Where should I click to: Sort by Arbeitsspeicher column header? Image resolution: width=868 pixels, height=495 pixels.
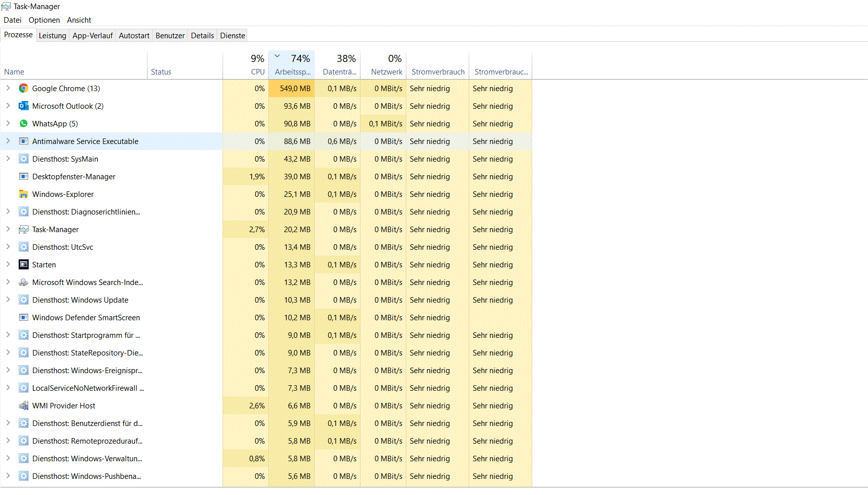click(x=292, y=65)
